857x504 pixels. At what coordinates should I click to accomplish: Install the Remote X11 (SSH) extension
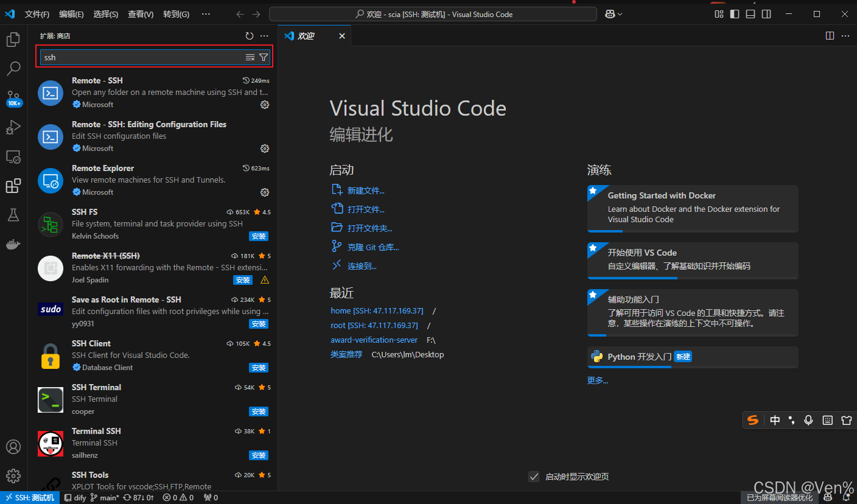[243, 280]
